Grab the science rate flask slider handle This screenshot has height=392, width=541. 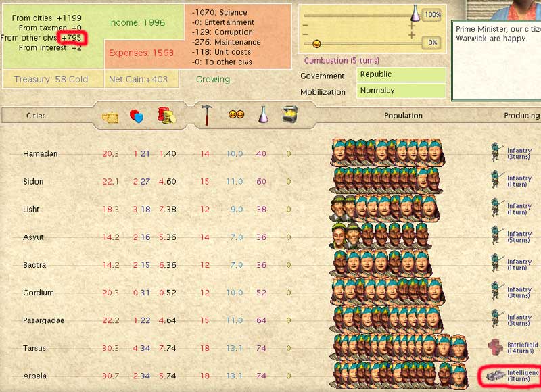click(415, 14)
